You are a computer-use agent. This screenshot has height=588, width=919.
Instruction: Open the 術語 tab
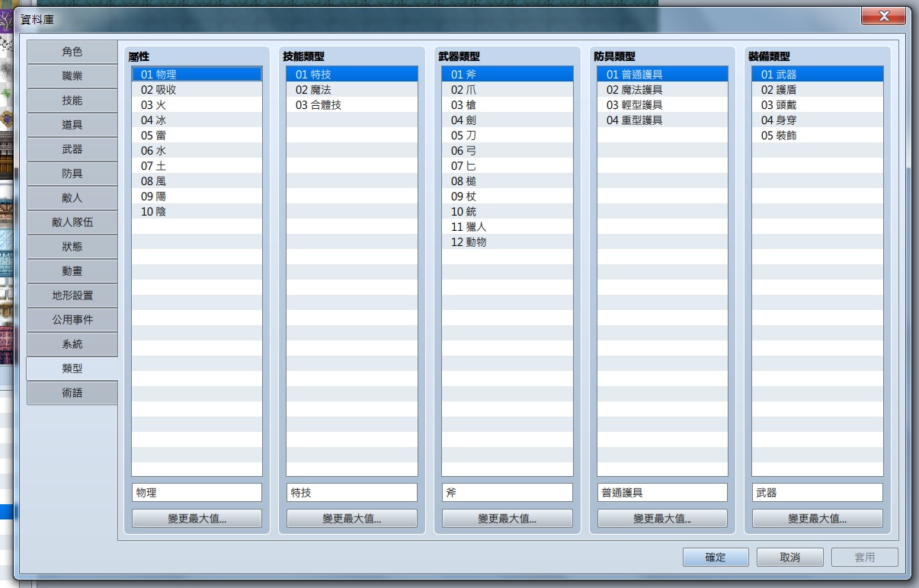coord(72,393)
